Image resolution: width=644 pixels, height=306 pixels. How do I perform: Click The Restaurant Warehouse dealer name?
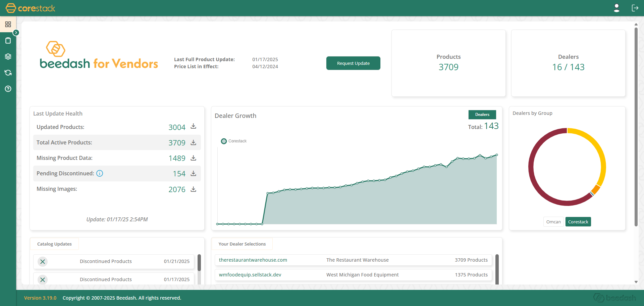pyautogui.click(x=358, y=260)
